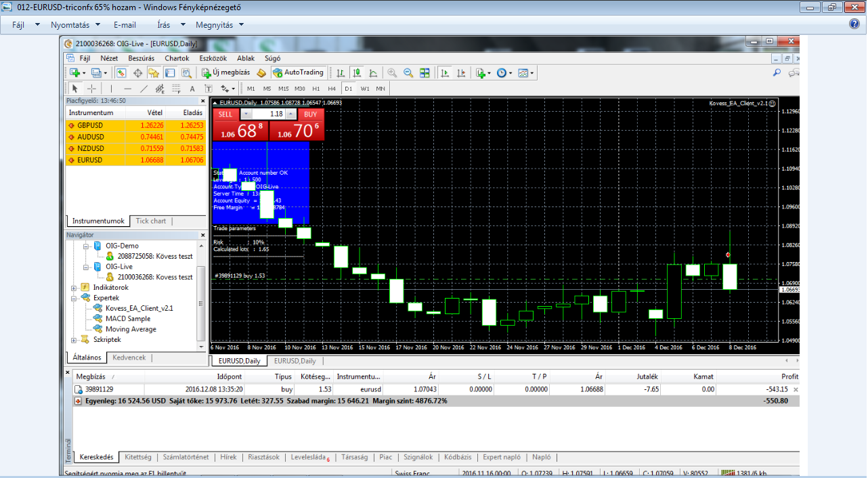Open the new chart dropdown arrow
868x478 pixels.
tap(83, 73)
